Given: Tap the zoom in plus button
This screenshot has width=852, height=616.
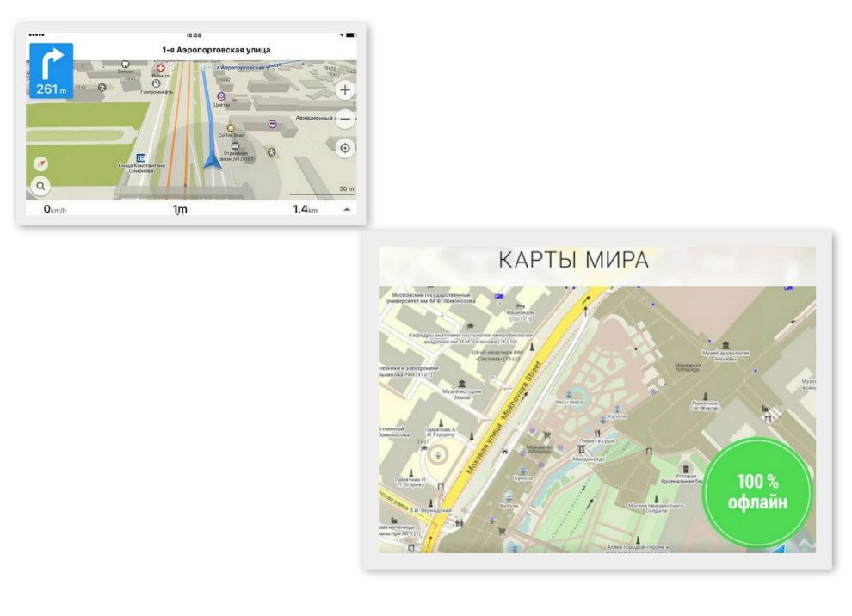Looking at the screenshot, I should pyautogui.click(x=345, y=90).
